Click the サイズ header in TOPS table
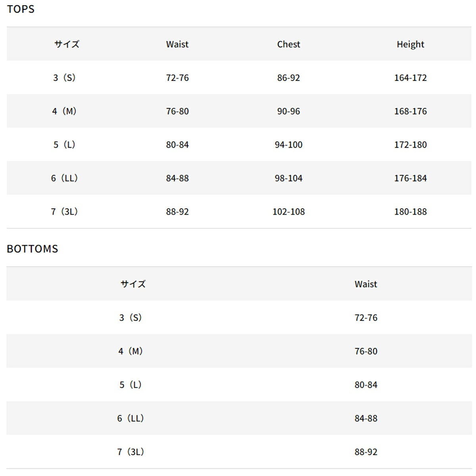 [x=67, y=44]
